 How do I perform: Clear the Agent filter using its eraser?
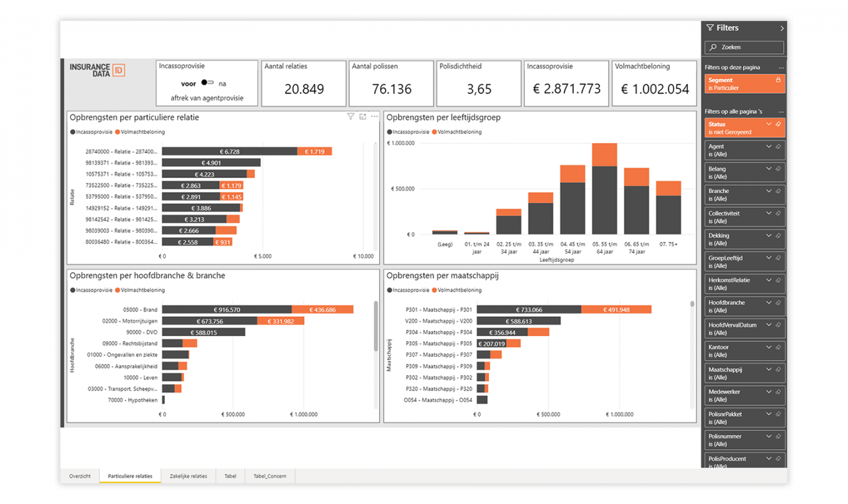778,147
